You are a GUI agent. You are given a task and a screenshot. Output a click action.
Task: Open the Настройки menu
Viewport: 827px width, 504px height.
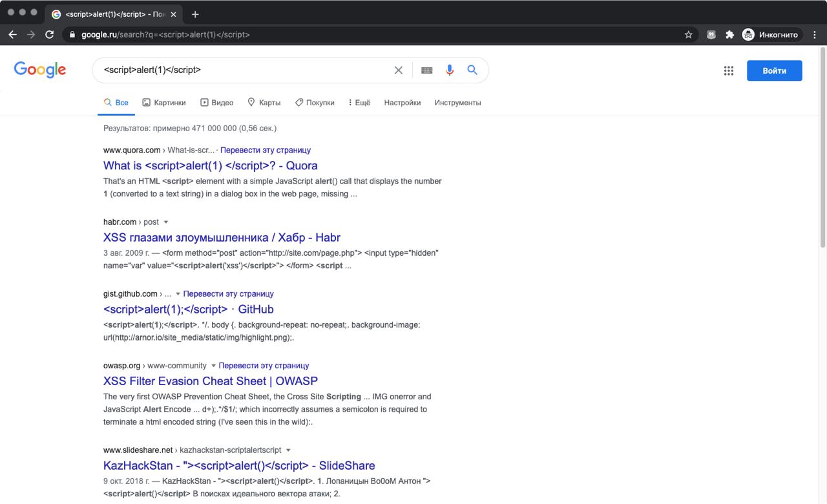click(x=403, y=103)
